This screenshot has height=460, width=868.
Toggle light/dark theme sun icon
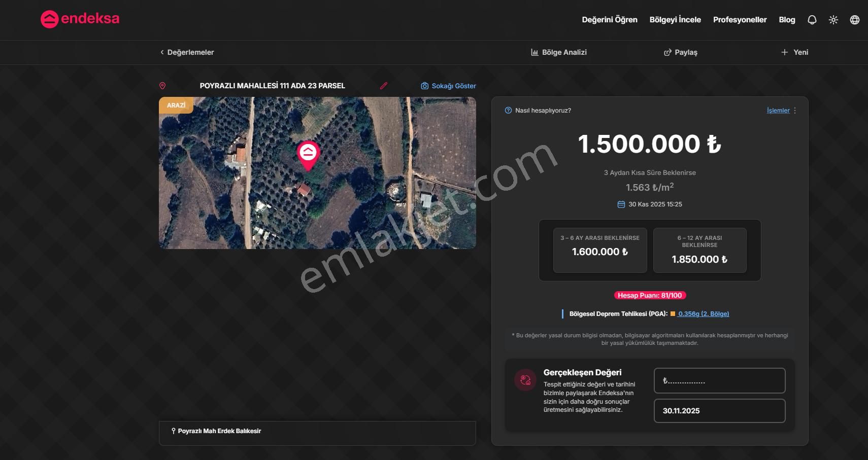click(833, 20)
